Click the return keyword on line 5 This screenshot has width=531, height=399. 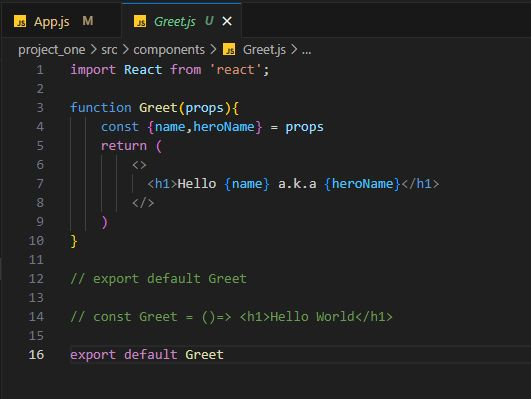click(x=124, y=146)
